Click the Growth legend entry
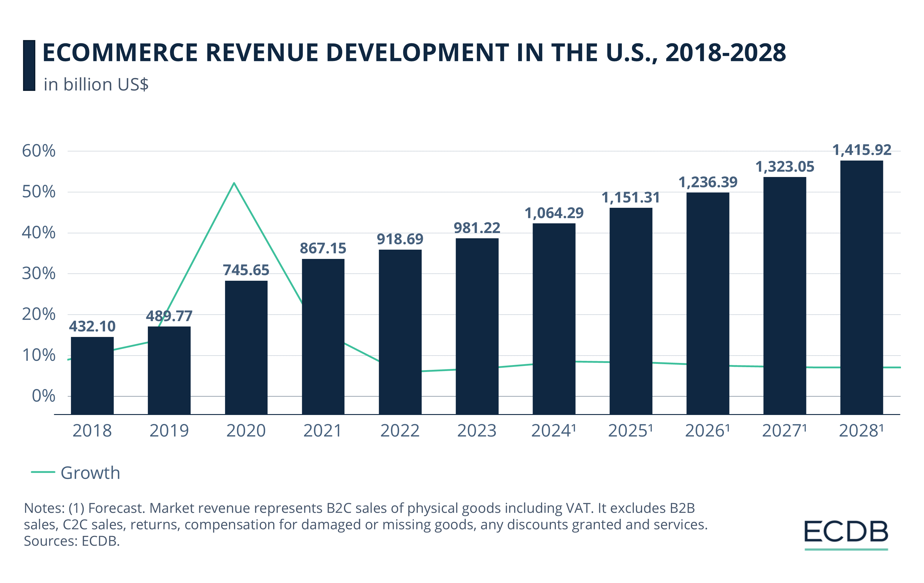 coord(76,473)
